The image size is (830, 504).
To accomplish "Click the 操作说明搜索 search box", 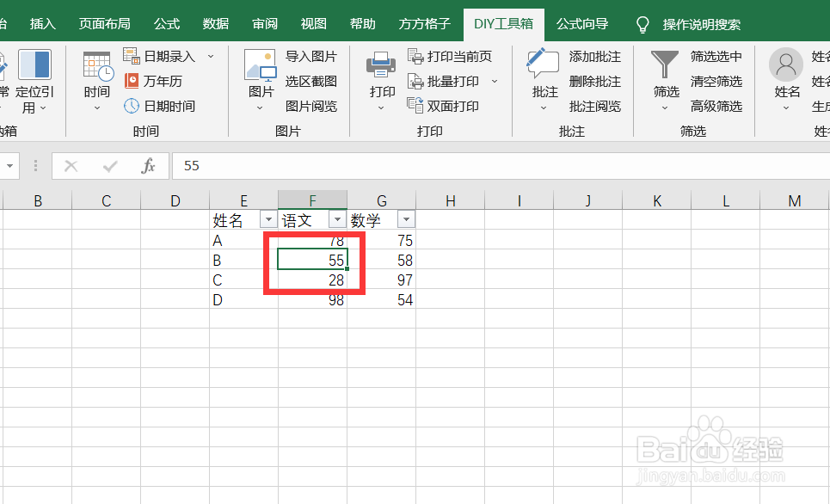I will click(701, 24).
